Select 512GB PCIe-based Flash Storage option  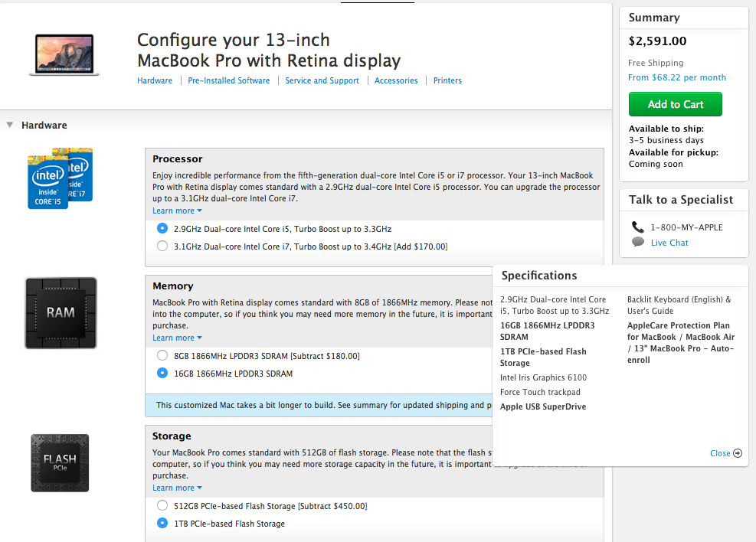[162, 505]
